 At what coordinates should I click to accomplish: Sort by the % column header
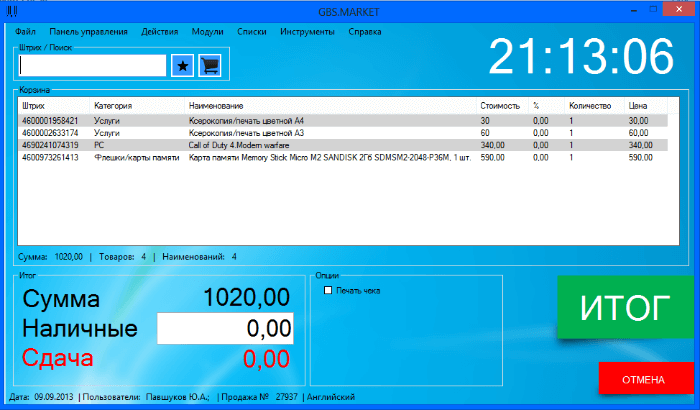546,106
